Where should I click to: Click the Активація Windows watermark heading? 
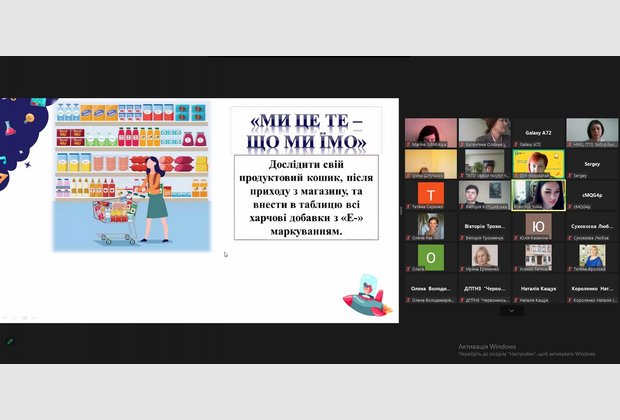(487, 346)
